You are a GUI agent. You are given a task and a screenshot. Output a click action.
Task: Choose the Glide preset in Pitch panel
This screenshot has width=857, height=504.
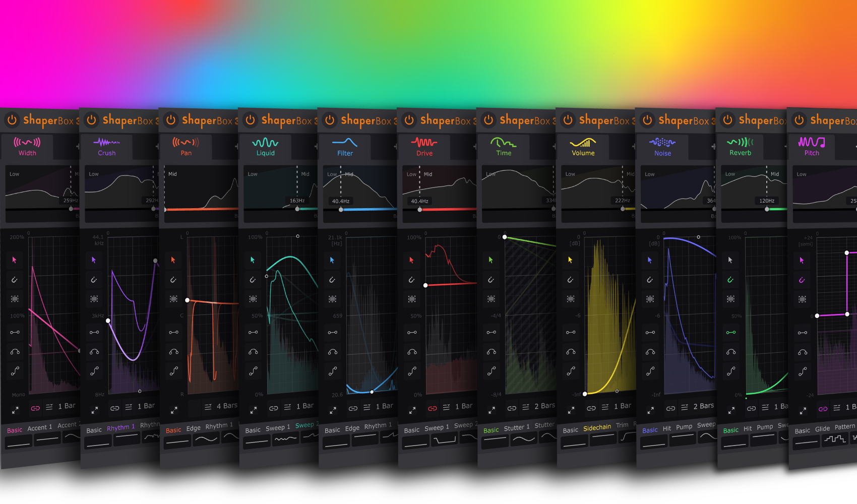[x=822, y=429]
